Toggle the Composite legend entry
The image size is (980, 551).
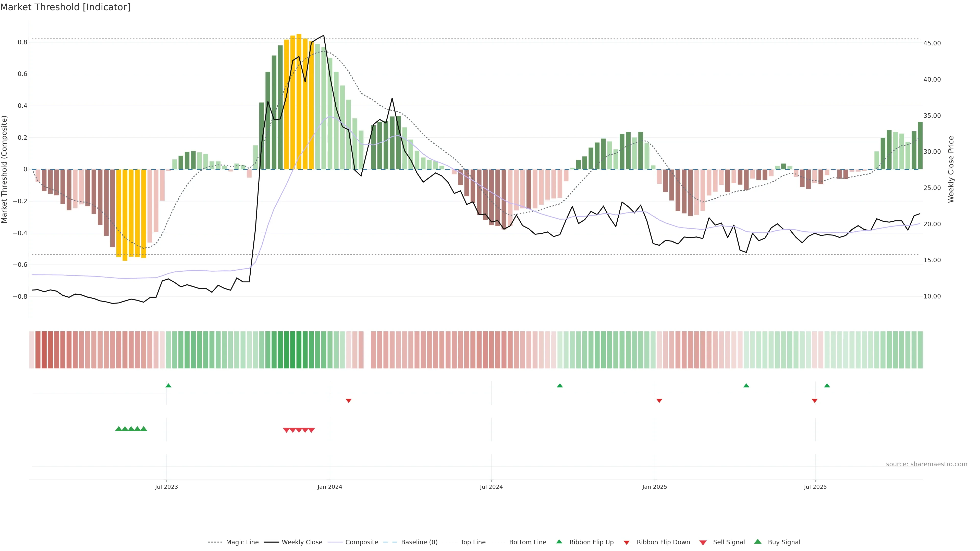(x=361, y=542)
